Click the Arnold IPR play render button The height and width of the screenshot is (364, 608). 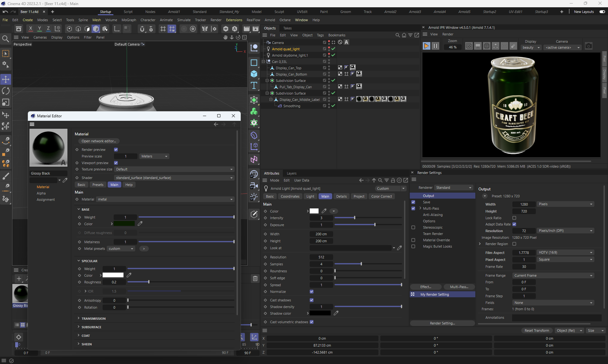coord(426,46)
